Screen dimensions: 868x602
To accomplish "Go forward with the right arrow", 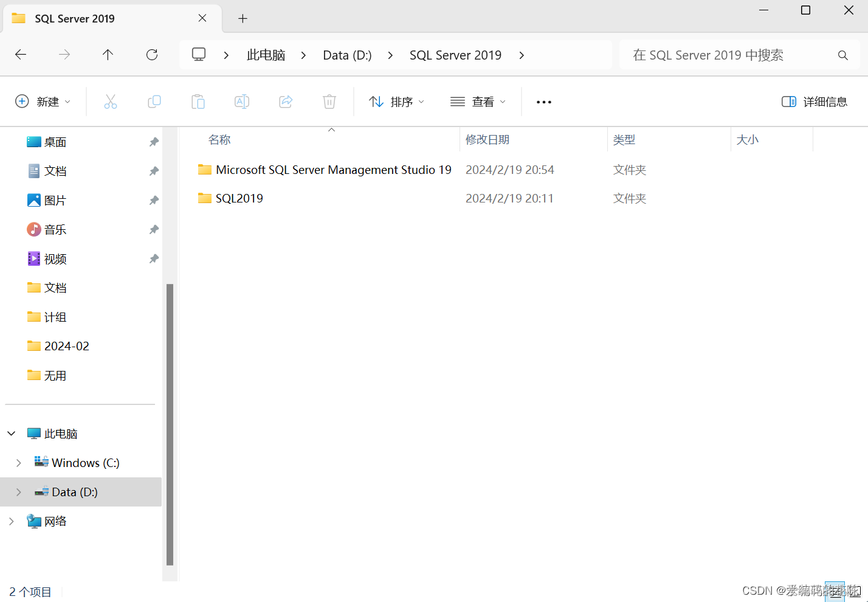I will (x=64, y=55).
